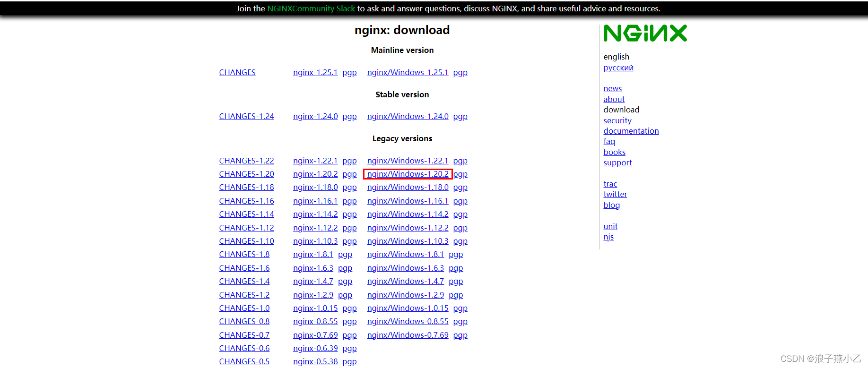Screen dimensions: 868x368
Task: Download nginx-1.25.1 source
Action: 315,72
